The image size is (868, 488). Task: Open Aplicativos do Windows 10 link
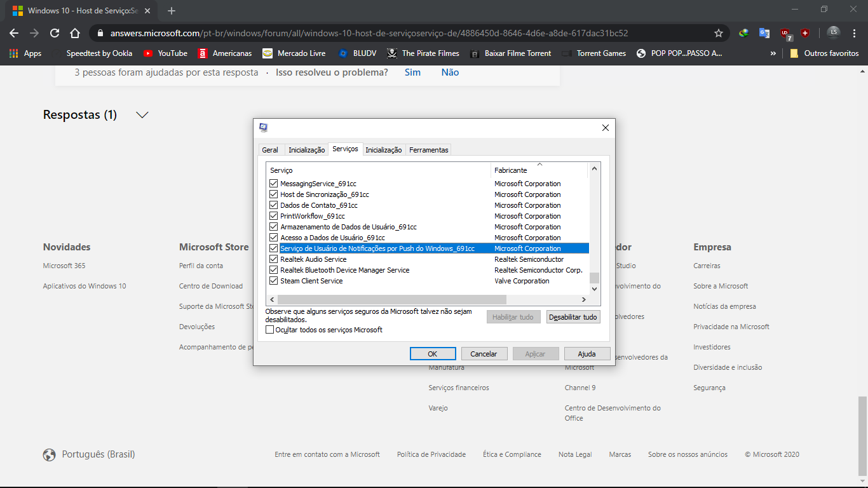click(x=85, y=286)
